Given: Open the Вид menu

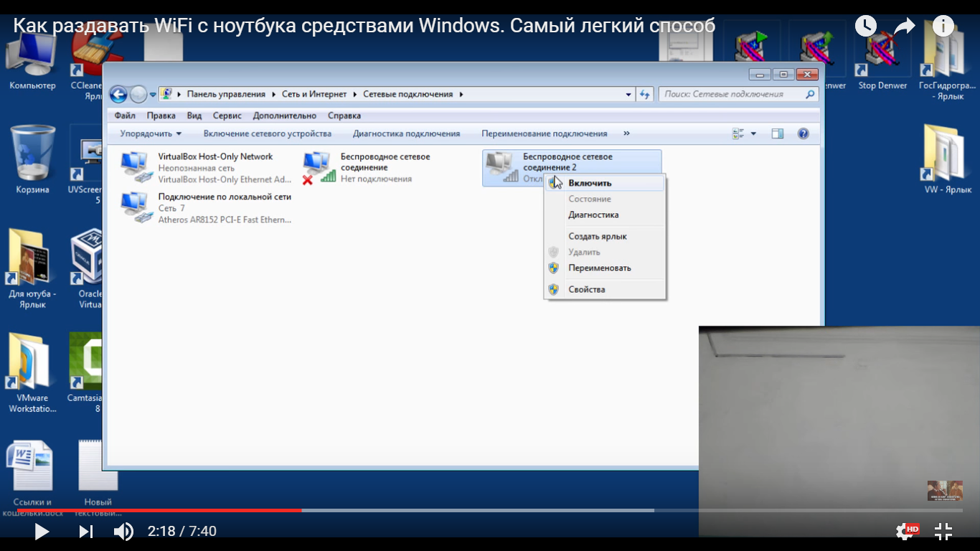Looking at the screenshot, I should pos(194,116).
